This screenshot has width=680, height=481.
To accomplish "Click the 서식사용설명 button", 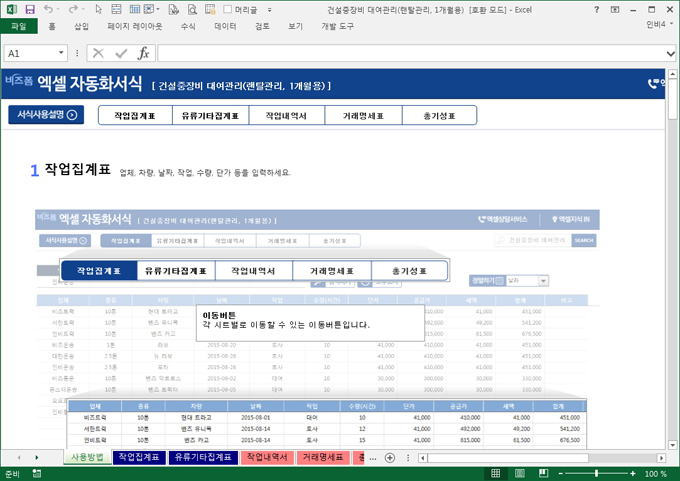I will click(45, 115).
